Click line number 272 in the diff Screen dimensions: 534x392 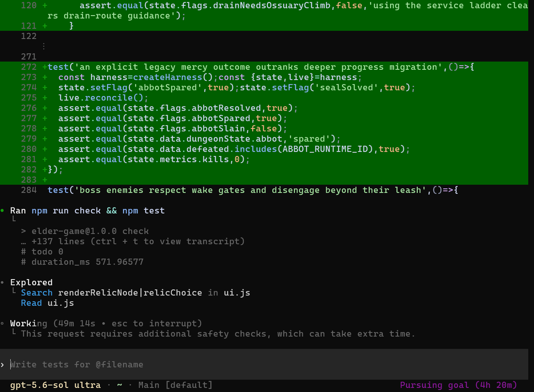coord(28,67)
